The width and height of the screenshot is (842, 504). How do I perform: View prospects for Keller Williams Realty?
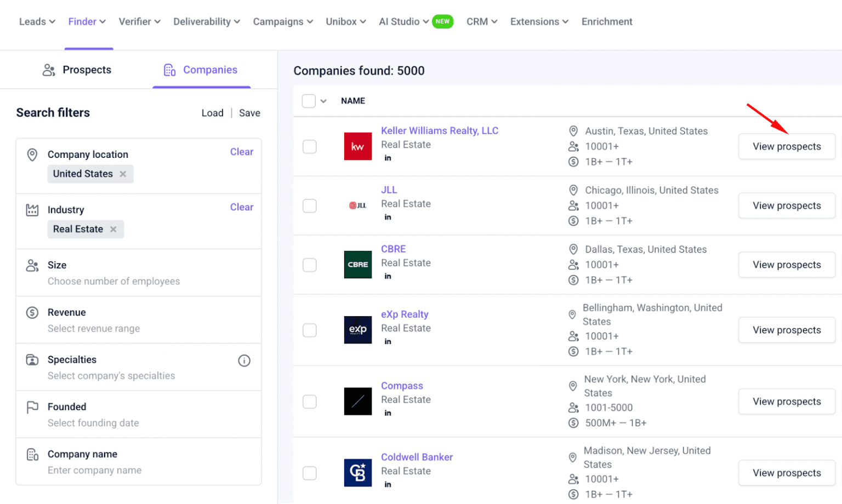(787, 147)
